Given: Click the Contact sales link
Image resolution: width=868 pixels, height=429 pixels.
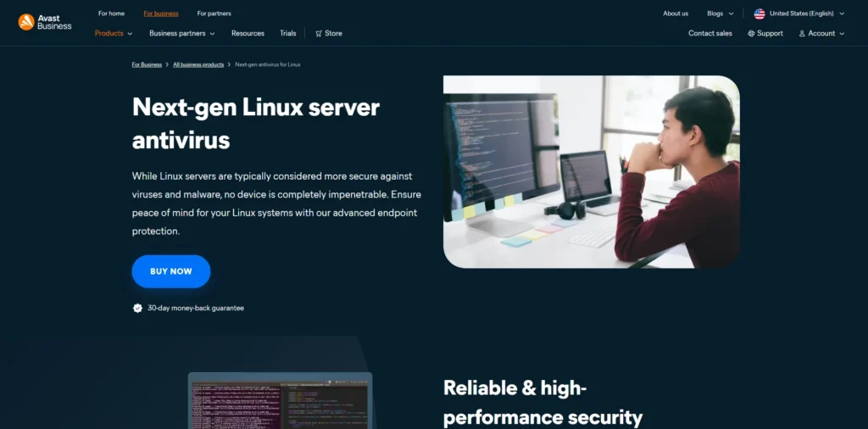Looking at the screenshot, I should pos(710,33).
